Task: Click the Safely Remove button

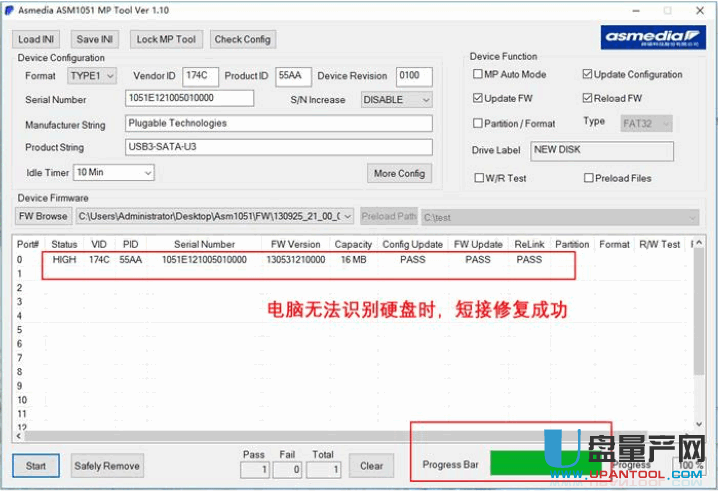Action: click(107, 465)
